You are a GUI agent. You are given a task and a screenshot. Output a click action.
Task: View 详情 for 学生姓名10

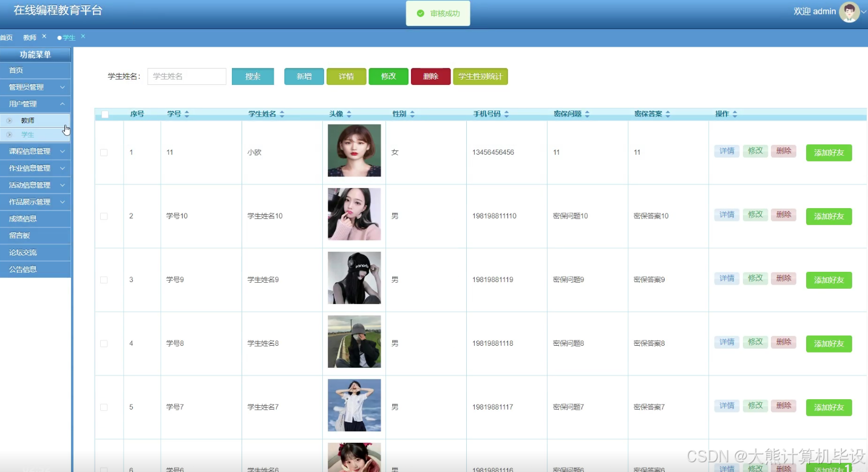(x=727, y=215)
